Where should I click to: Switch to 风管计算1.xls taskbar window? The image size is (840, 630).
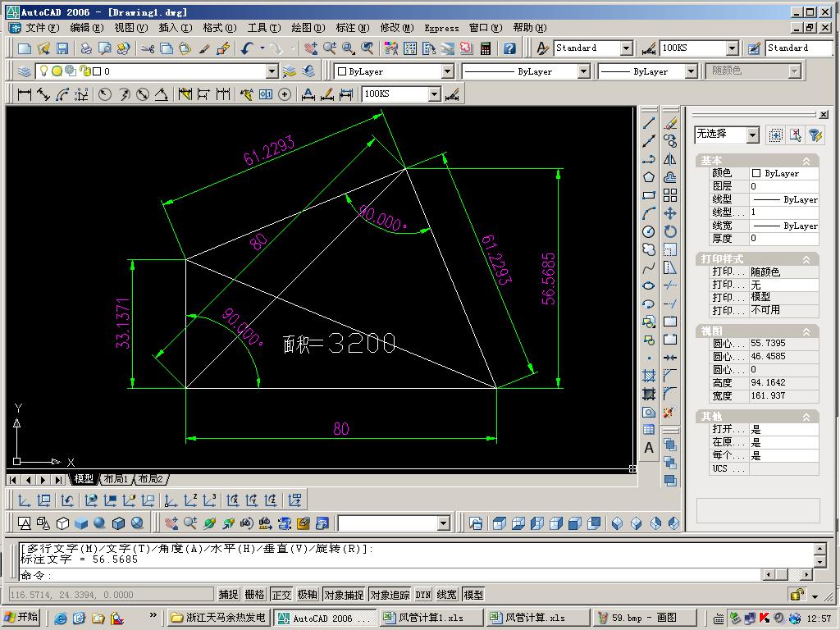[431, 618]
